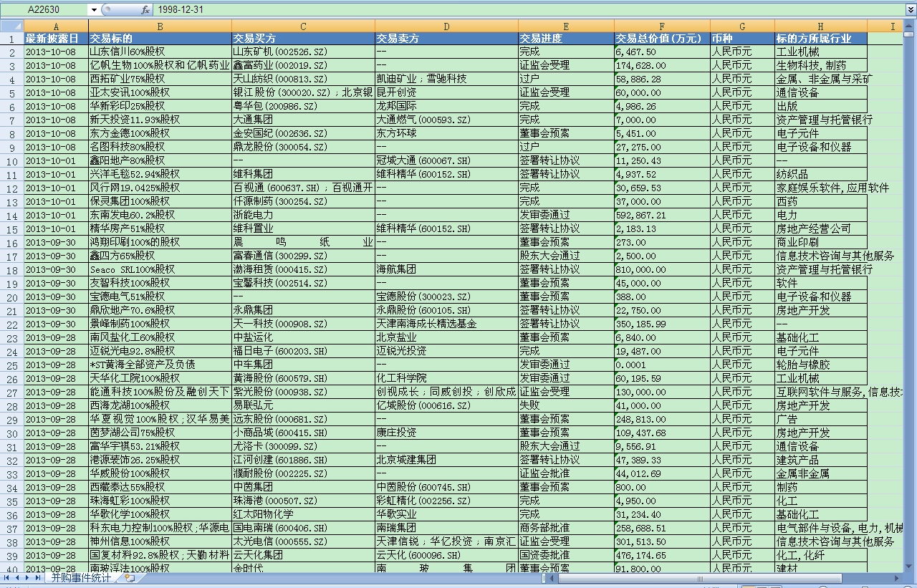Viewport: 917px width, 588px height.
Task: Click header cell 最新披露日
Action: 56,39
